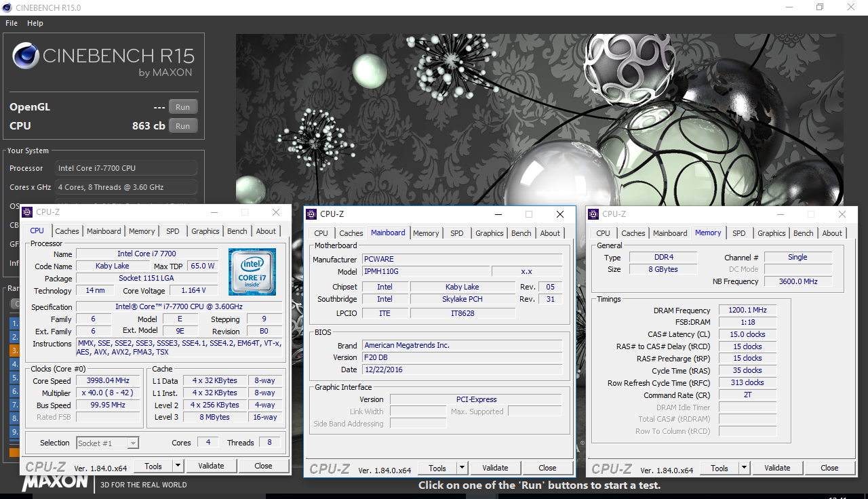
Task: Select Caches tab in Memory window
Action: point(633,233)
